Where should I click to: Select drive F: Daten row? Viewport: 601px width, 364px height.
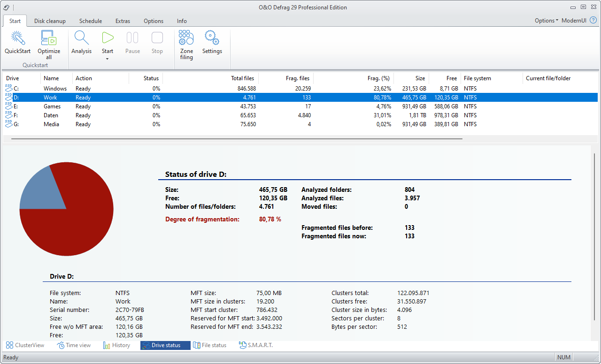tap(300, 115)
